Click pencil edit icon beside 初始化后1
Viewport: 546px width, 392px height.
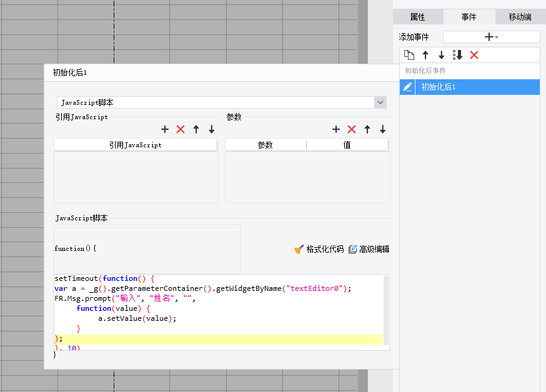click(407, 87)
